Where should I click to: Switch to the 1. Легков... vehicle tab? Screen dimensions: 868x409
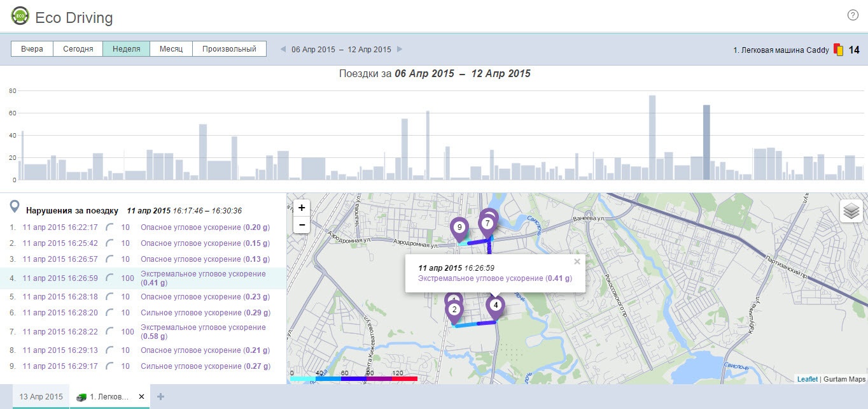pyautogui.click(x=109, y=396)
